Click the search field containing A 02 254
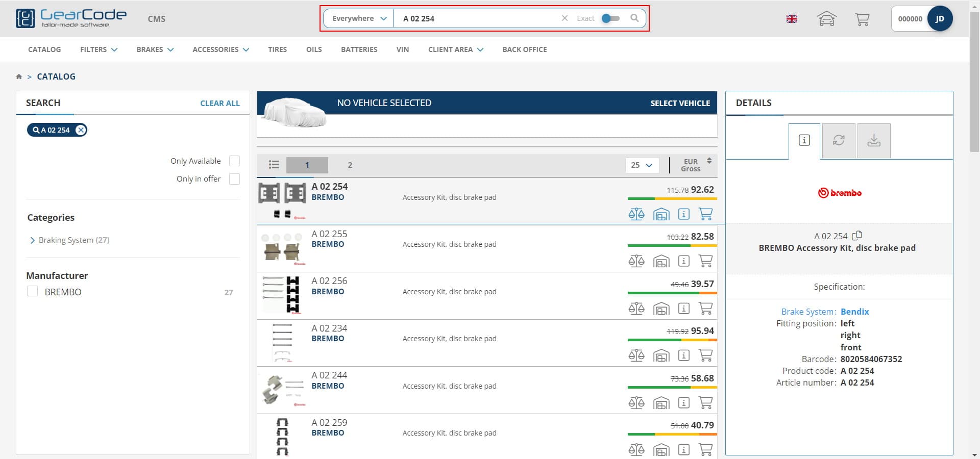The image size is (980, 459). pos(477,18)
